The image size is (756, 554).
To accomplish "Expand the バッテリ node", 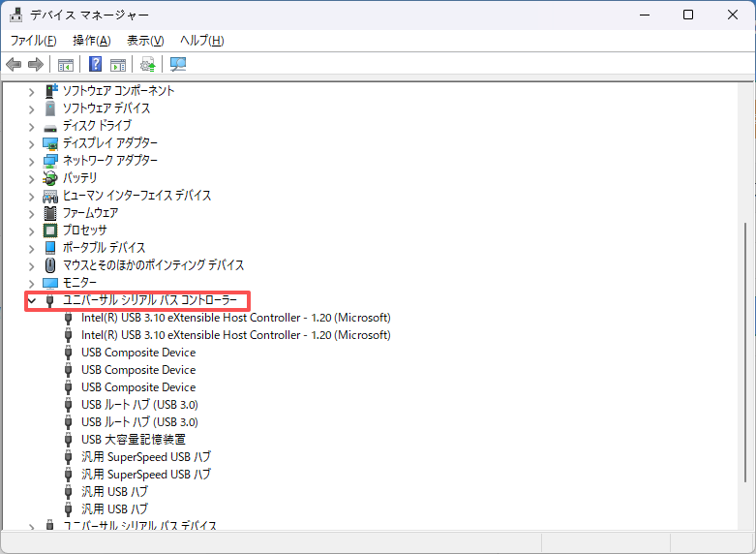I will coord(32,178).
